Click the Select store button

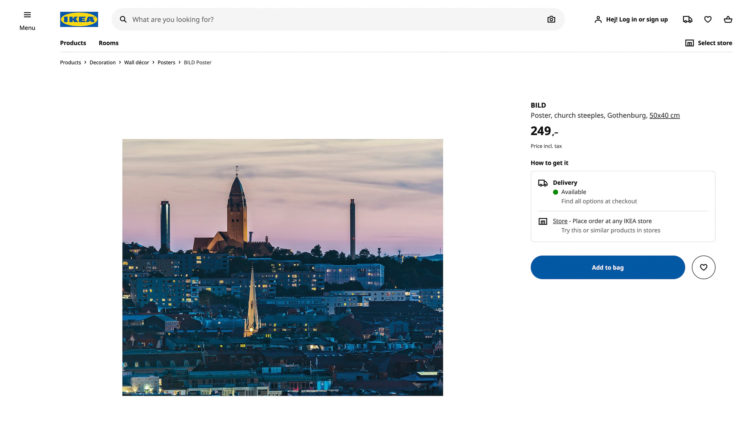(708, 43)
